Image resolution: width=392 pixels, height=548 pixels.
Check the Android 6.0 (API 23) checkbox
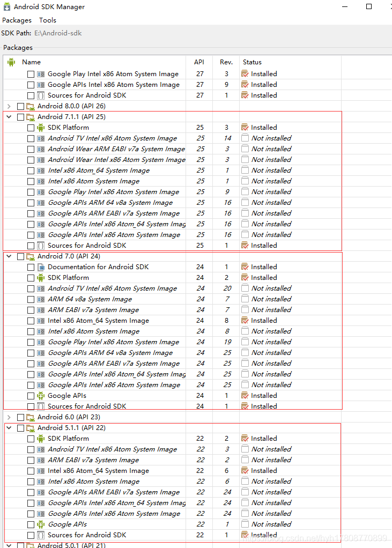tap(20, 418)
